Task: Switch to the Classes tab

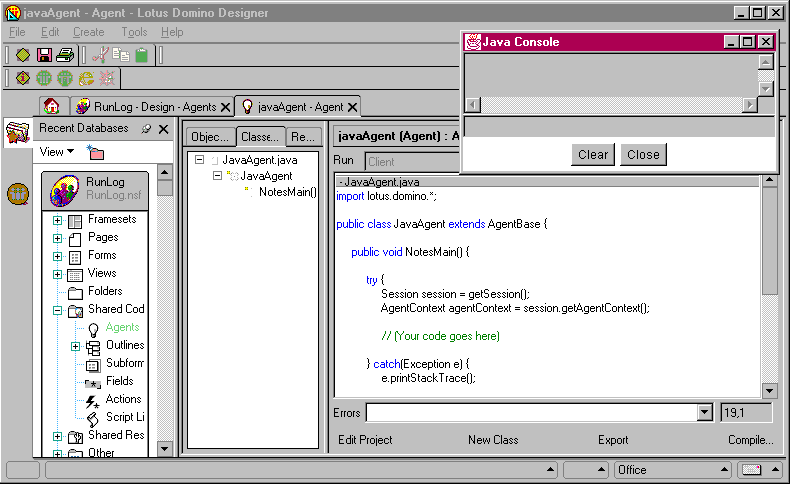Action: [x=260, y=136]
